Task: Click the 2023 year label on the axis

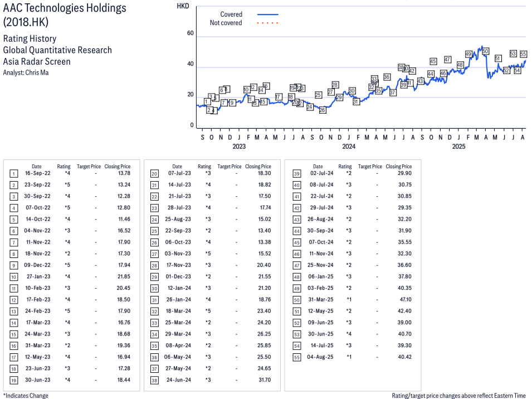Action: click(239, 147)
